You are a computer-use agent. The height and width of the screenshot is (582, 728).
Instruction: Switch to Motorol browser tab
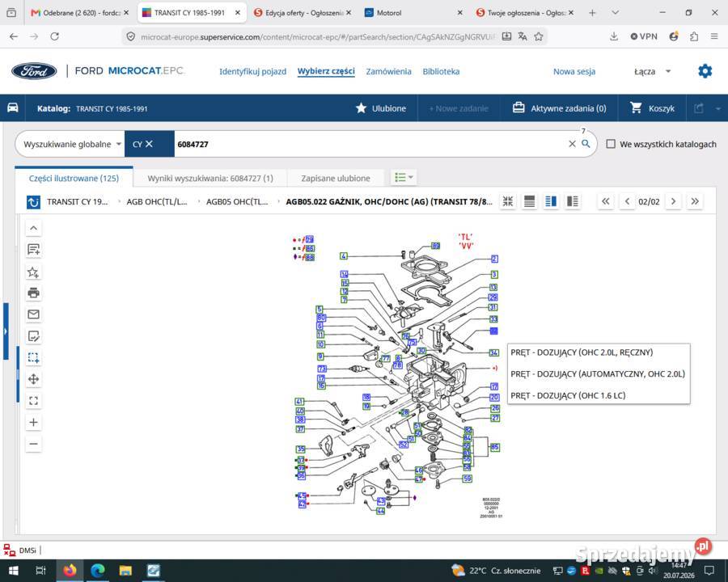413,13
